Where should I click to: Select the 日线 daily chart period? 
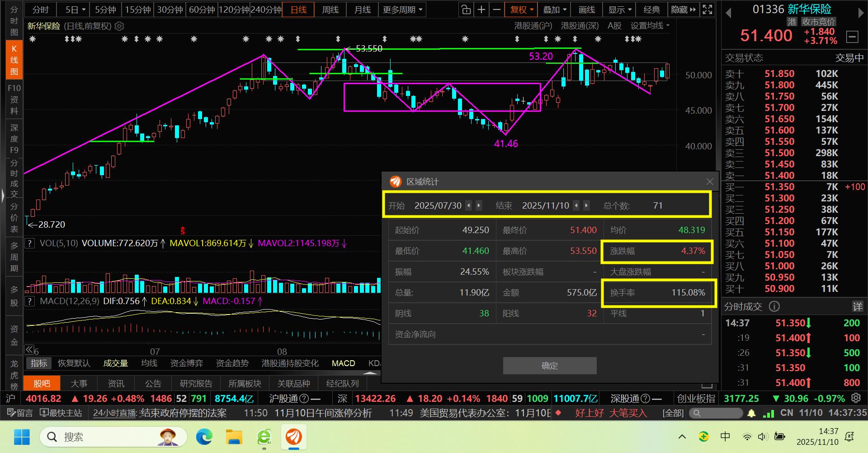298,10
